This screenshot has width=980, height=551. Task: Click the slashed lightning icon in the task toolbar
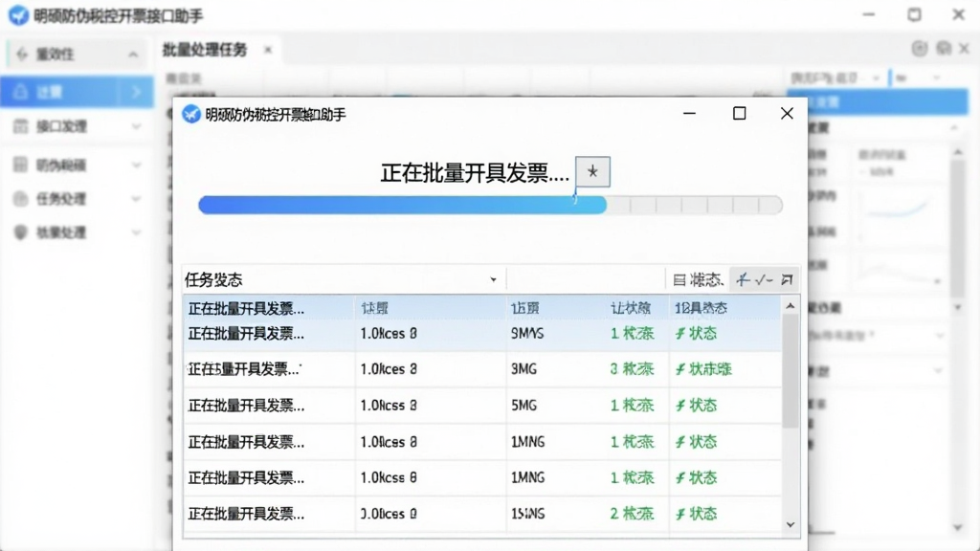click(x=742, y=280)
